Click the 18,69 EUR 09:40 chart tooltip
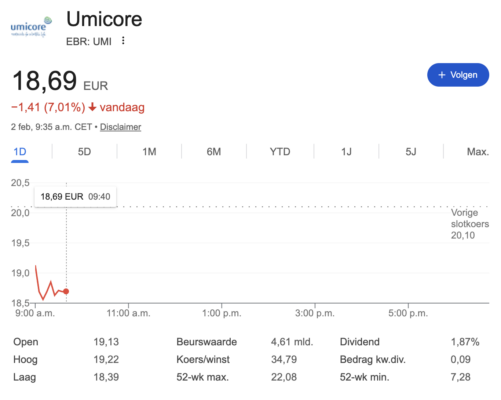Viewport: 501px width, 400px height. point(75,197)
